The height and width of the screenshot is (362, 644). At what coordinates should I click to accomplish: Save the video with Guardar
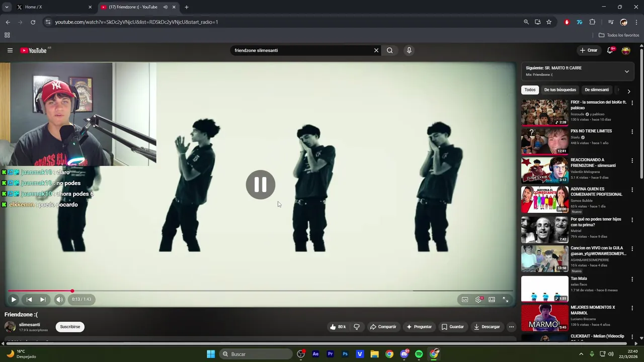coord(452,327)
